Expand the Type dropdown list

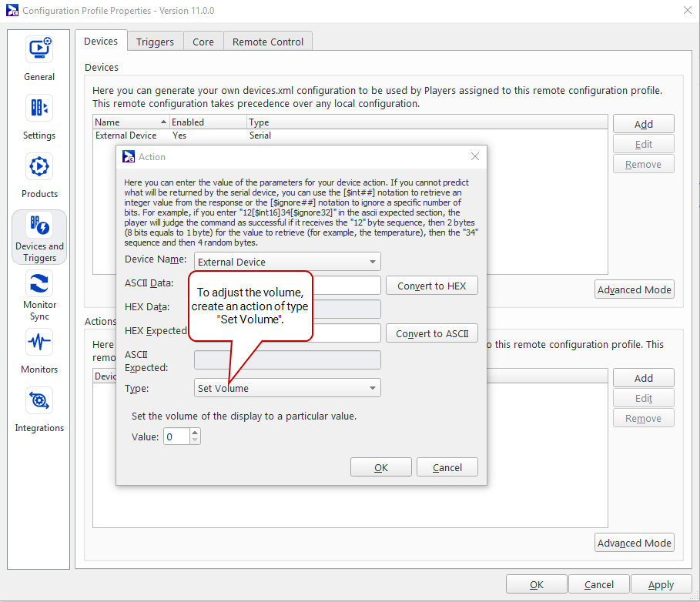373,388
